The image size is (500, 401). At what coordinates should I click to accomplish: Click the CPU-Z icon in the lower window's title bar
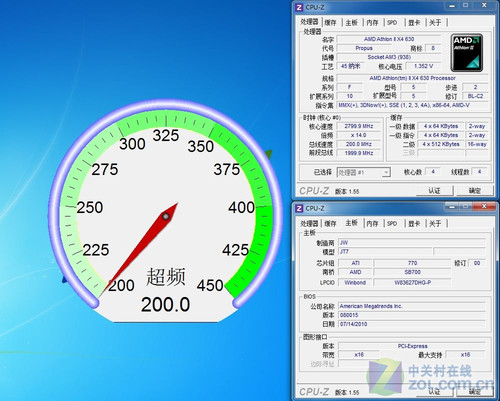pos(299,208)
